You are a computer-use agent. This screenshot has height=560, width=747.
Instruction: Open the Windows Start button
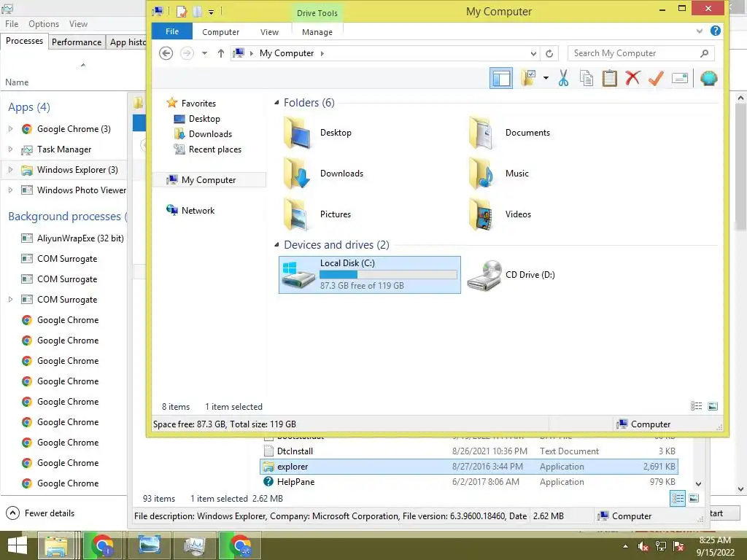(x=18, y=545)
